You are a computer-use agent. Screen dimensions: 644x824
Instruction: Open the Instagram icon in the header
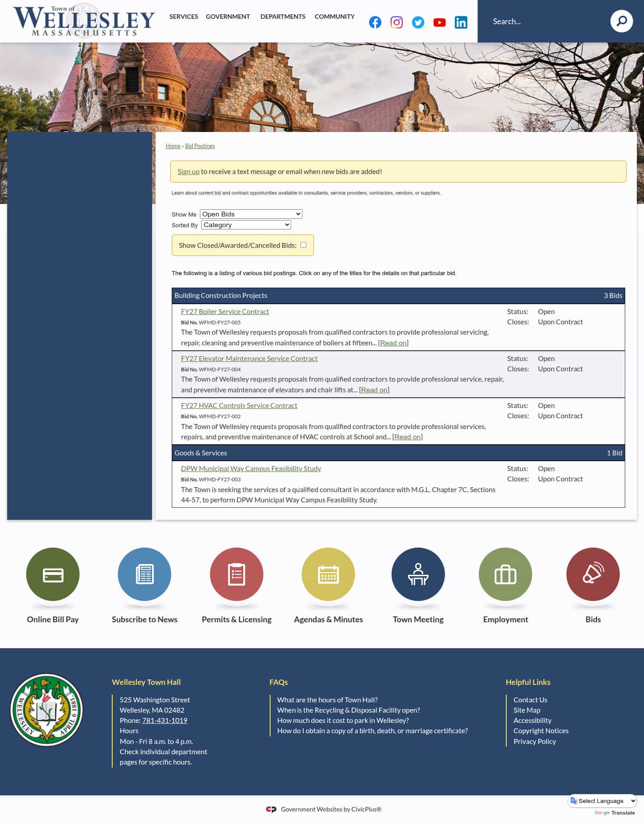tap(397, 22)
